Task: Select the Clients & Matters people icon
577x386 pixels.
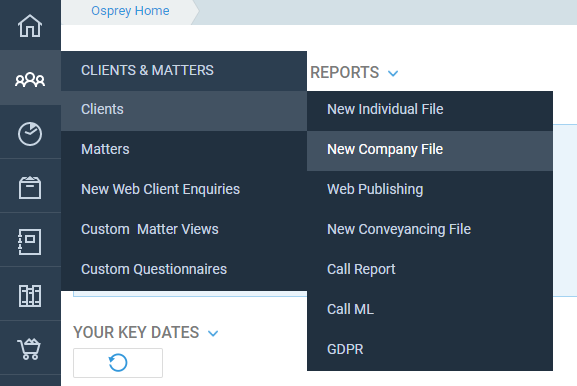Action: pos(30,79)
